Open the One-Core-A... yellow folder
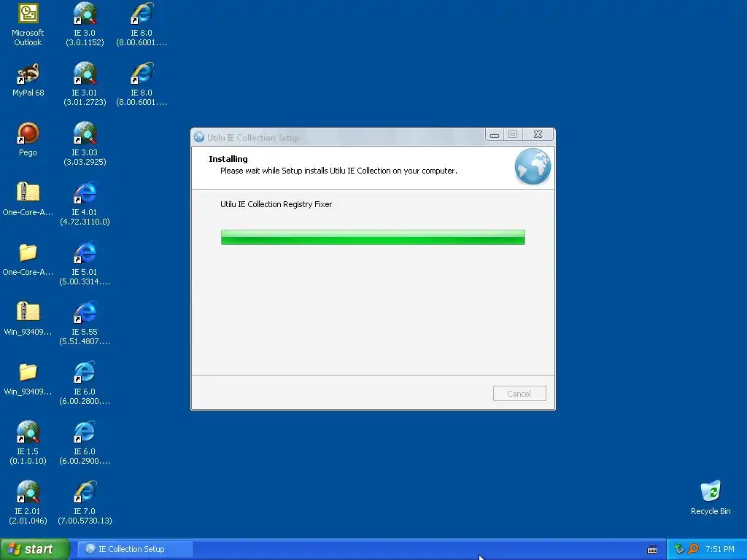Screen dimensions: 747x560 pos(28,253)
